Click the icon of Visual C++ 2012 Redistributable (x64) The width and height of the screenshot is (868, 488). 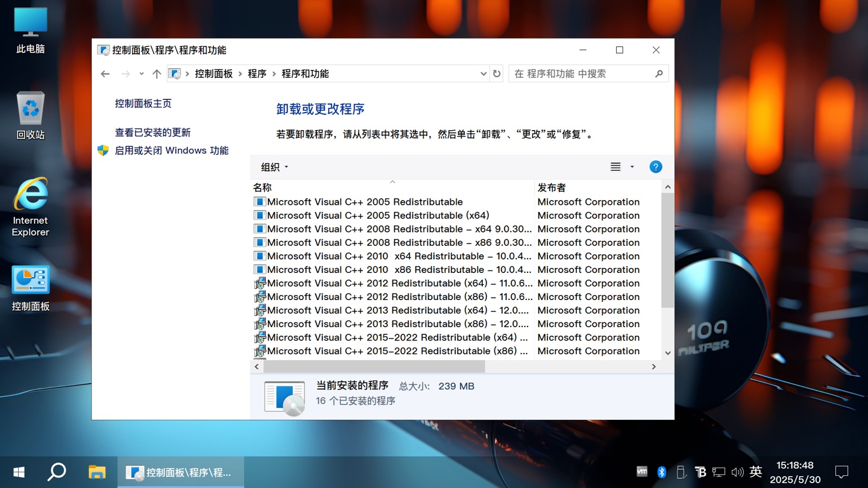[260, 283]
